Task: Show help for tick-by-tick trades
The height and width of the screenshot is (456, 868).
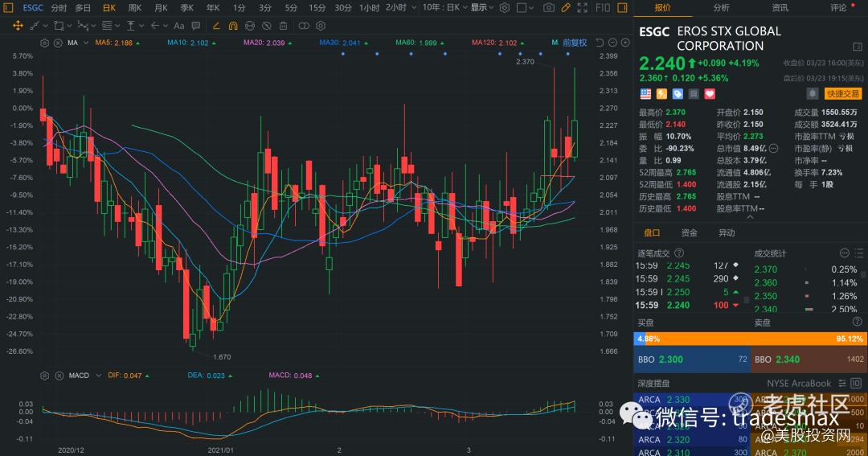Action: (x=681, y=253)
